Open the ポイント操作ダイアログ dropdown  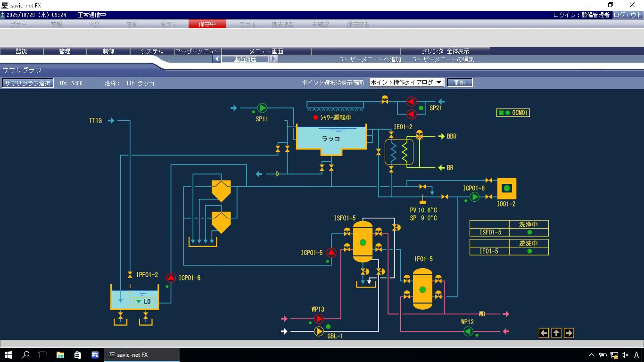coord(406,82)
